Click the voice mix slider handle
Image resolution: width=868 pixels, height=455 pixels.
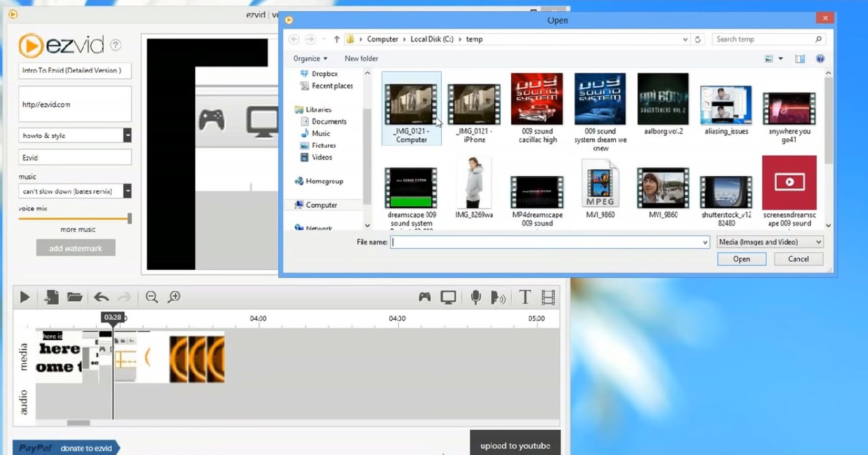click(130, 219)
